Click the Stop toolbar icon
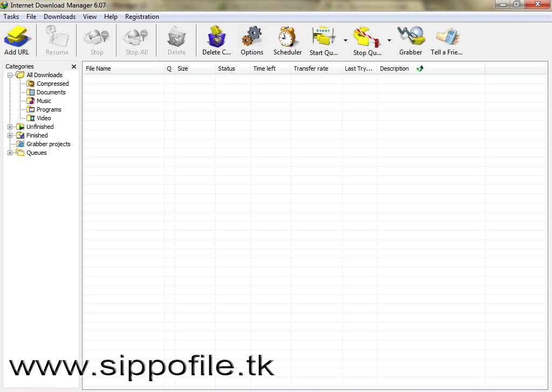Image resolution: width=552 pixels, height=392 pixels. 97,37
